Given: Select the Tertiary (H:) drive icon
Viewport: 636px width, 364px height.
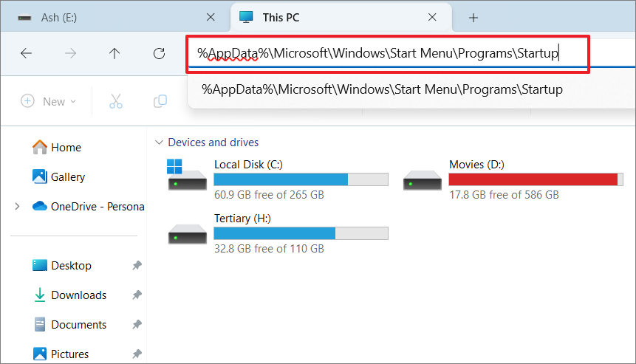Looking at the screenshot, I should tap(188, 234).
